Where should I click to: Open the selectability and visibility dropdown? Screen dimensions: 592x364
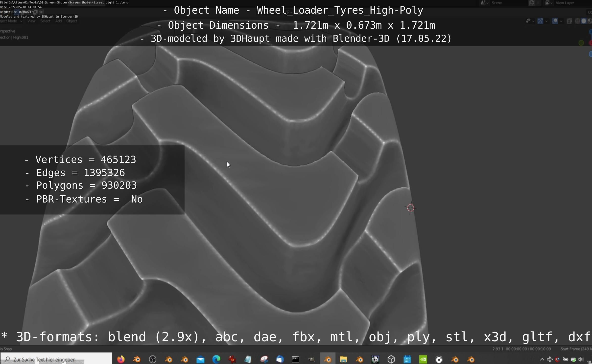[x=530, y=21]
